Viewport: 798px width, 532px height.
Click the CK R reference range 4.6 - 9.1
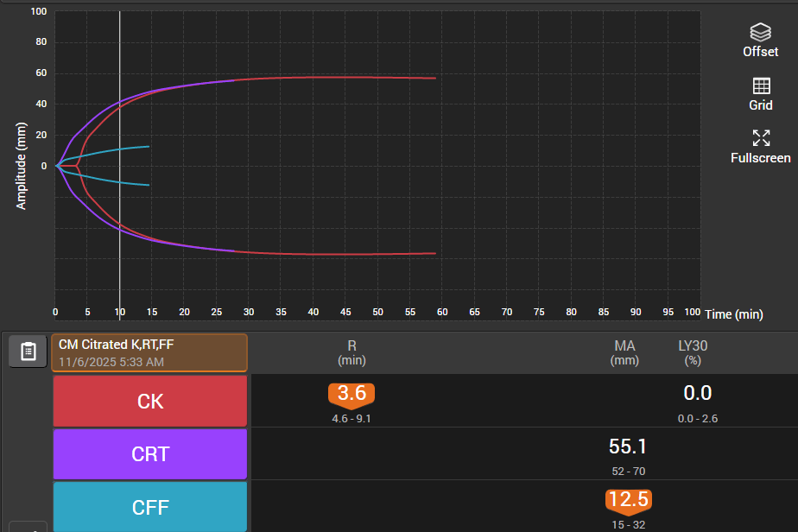coord(351,419)
